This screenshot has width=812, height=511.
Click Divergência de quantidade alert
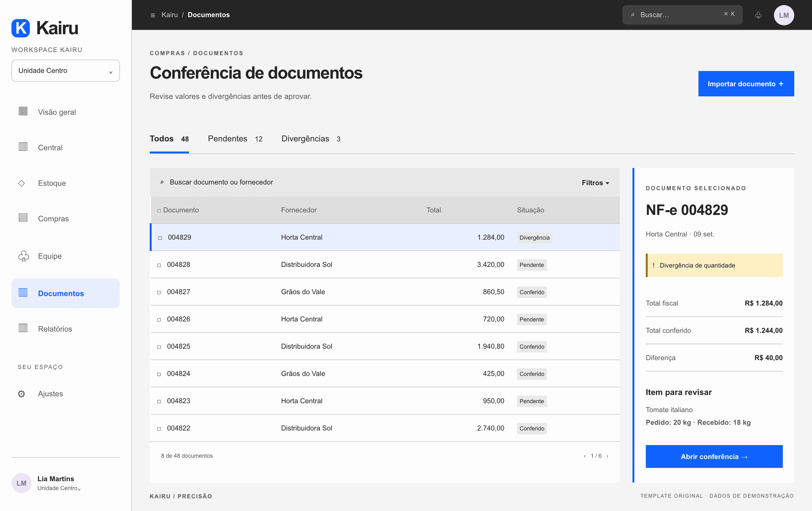coord(714,265)
